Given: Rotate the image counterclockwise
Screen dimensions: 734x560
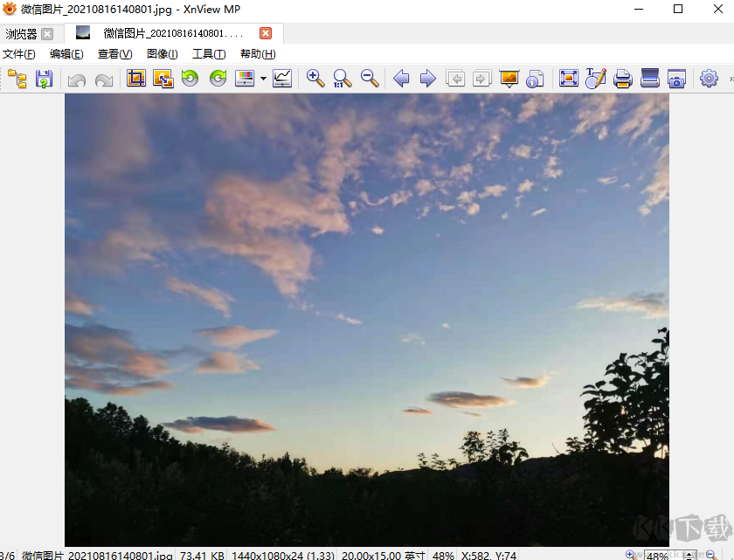Looking at the screenshot, I should [190, 79].
